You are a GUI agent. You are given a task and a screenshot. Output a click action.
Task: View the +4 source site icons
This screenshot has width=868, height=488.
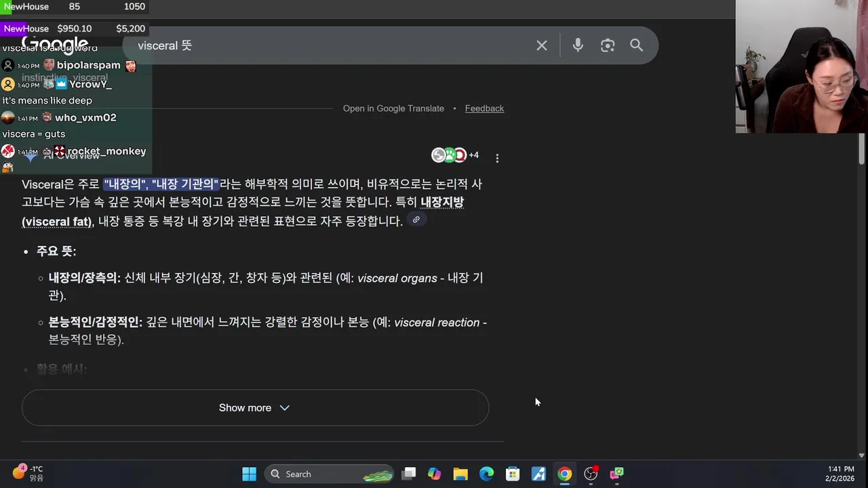[455, 155]
